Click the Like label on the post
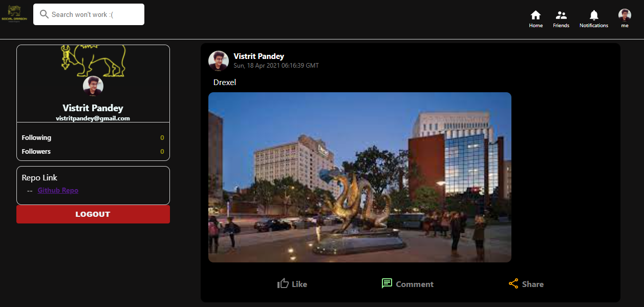644x307 pixels. [299, 284]
